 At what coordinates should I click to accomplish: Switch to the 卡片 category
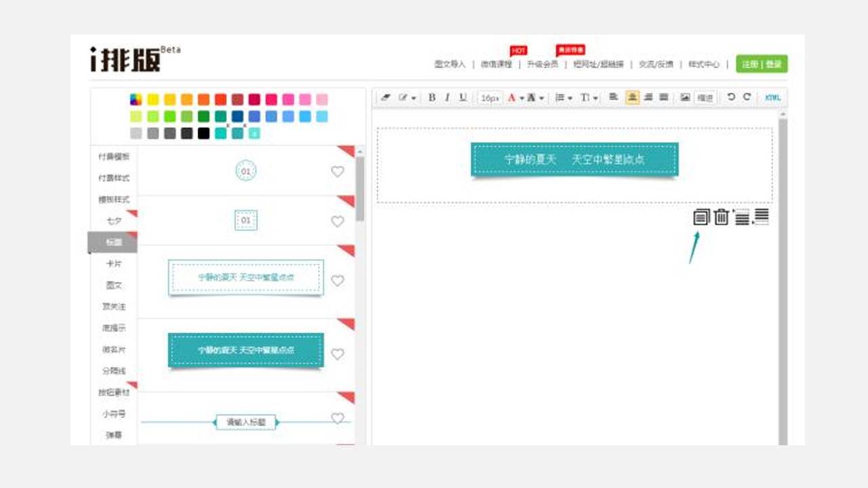tap(114, 264)
